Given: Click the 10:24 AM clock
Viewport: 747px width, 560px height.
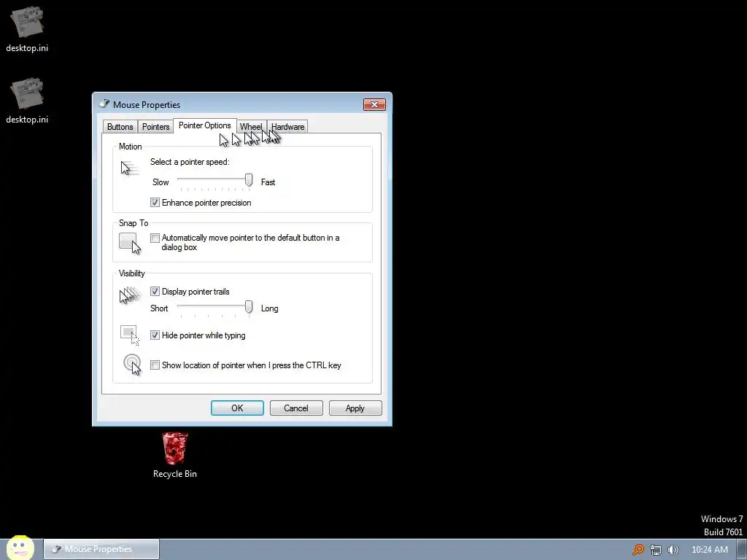Looking at the screenshot, I should point(709,550).
